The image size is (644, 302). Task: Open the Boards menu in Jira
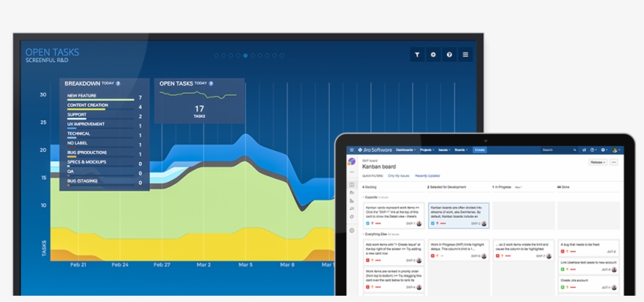pos(461,150)
